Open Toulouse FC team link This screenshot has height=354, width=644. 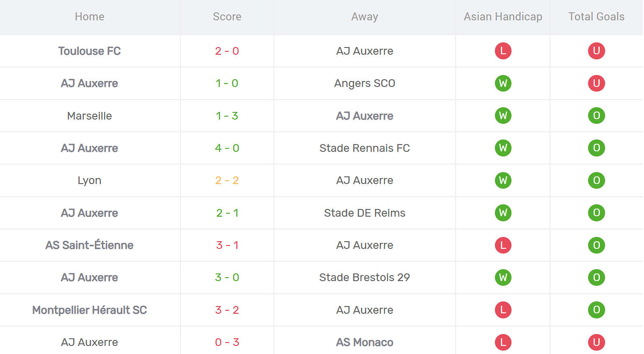point(89,51)
